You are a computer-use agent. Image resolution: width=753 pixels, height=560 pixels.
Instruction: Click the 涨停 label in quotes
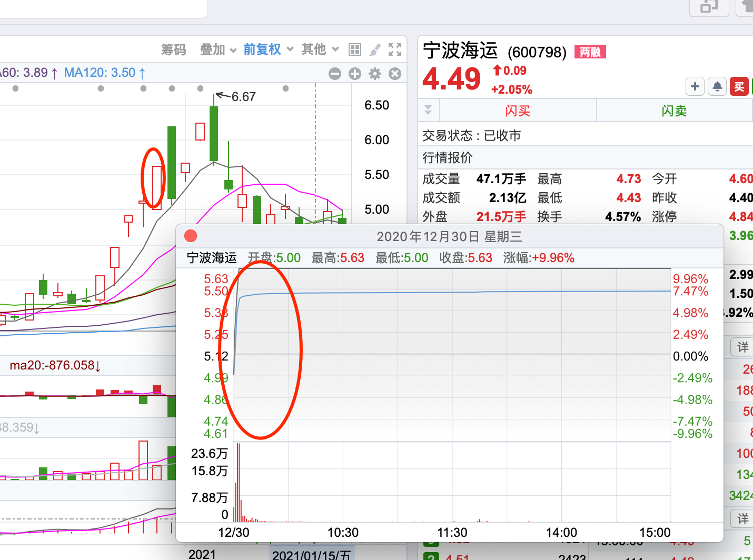coord(665,217)
